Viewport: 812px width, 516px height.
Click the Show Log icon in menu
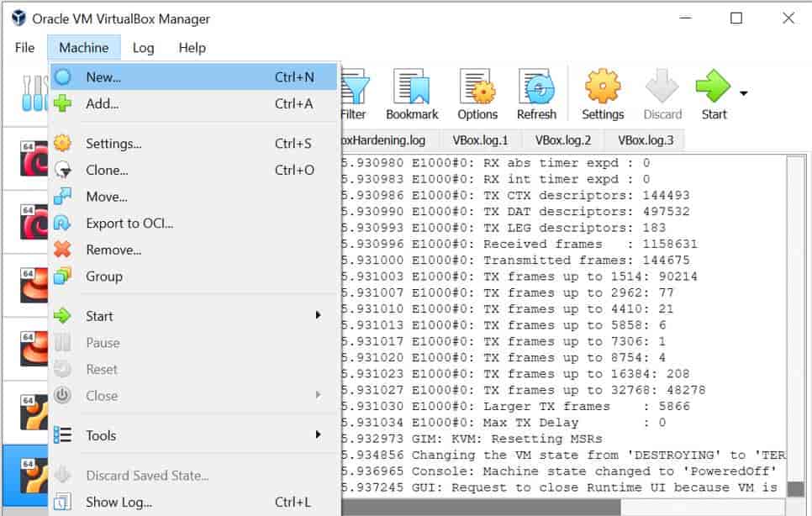click(x=63, y=502)
